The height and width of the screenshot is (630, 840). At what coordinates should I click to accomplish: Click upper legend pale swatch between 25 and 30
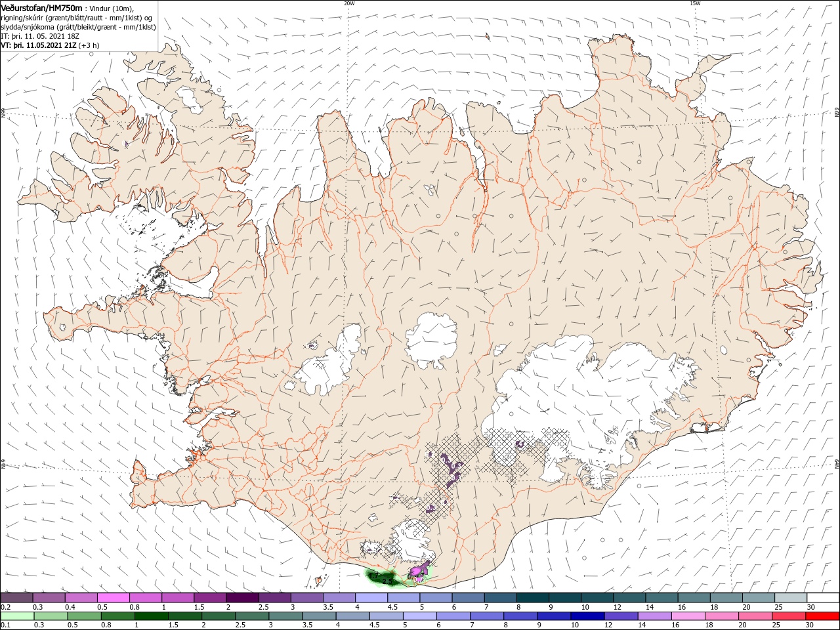point(791,598)
